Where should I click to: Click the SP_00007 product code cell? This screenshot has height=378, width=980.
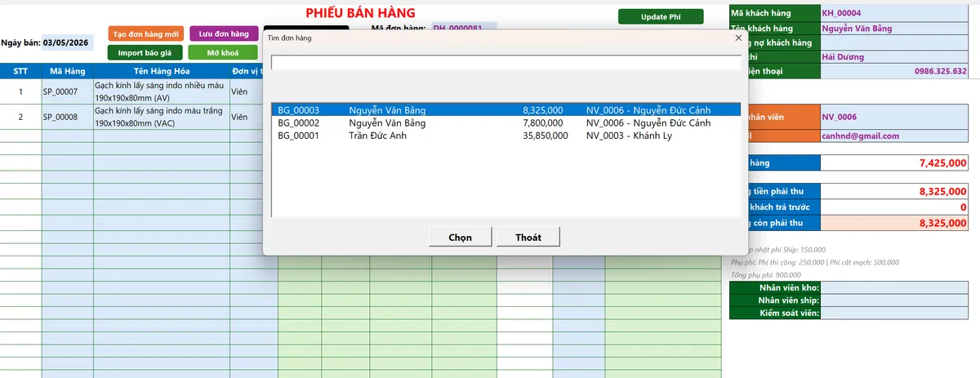click(x=68, y=92)
